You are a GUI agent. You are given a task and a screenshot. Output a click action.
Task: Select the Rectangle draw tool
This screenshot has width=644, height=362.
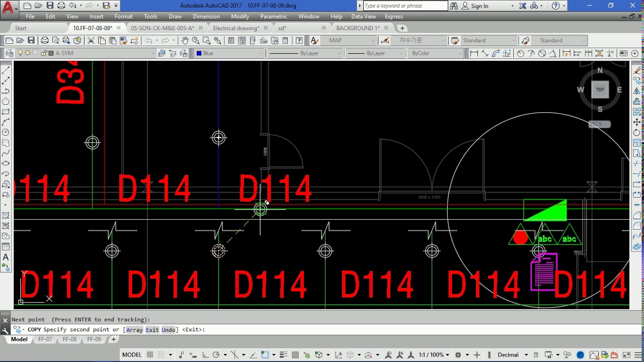pyautogui.click(x=6, y=112)
